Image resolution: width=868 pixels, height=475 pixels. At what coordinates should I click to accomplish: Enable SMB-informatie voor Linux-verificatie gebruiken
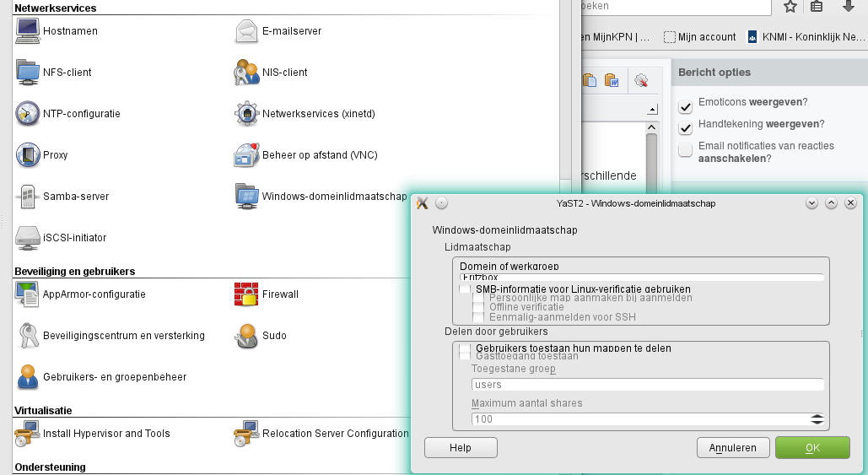465,289
